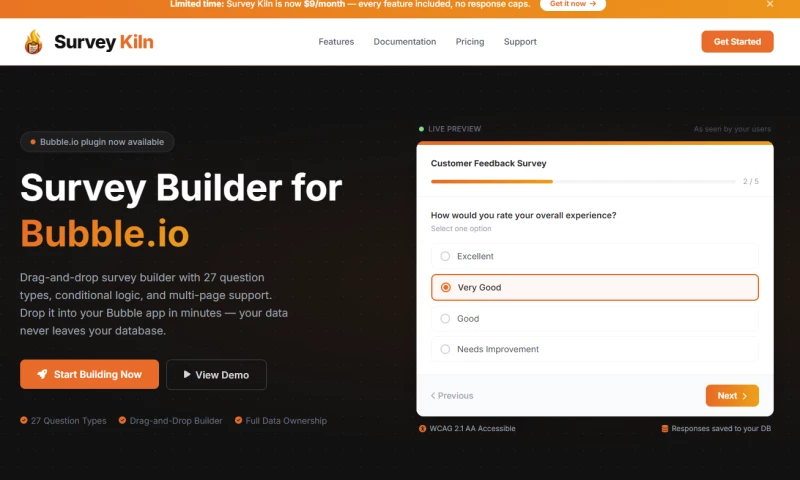Click the 'Drag-and-Drop Builder' label

176,421
